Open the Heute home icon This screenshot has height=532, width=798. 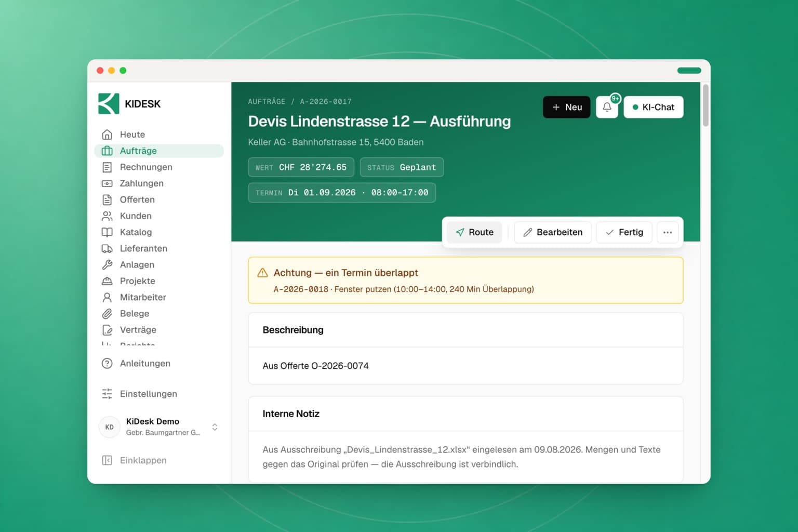click(107, 135)
